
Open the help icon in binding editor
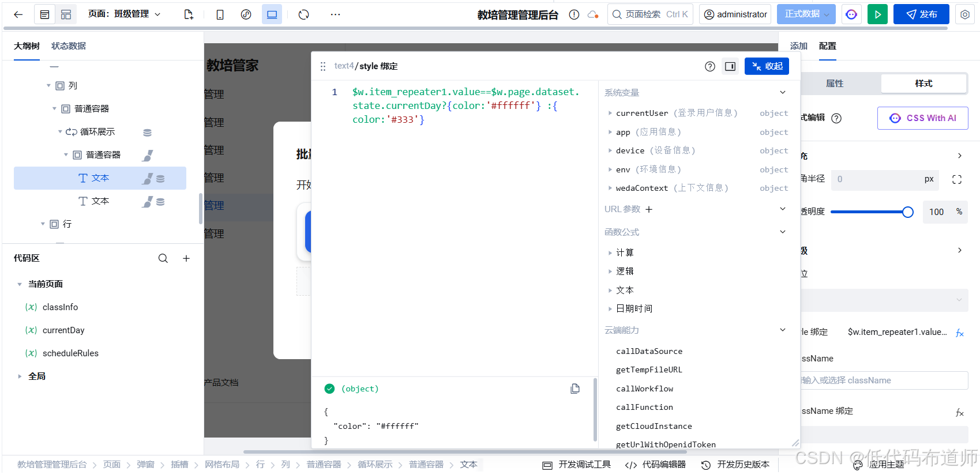point(710,66)
